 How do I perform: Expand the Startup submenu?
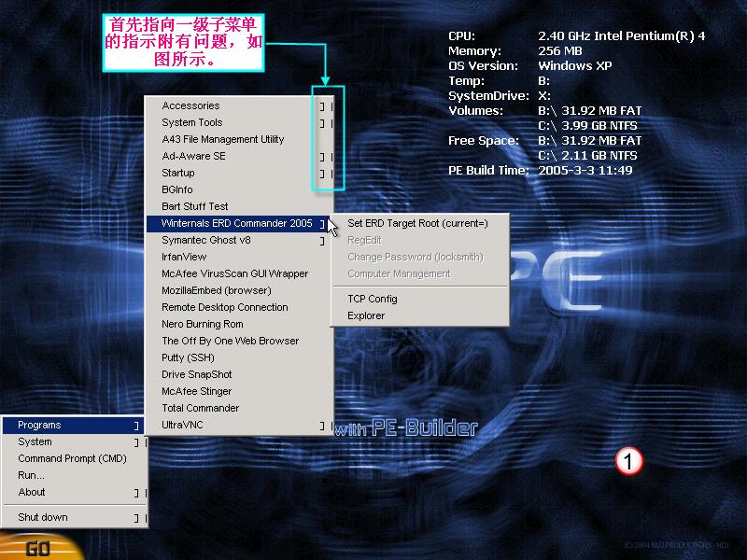[x=239, y=173]
